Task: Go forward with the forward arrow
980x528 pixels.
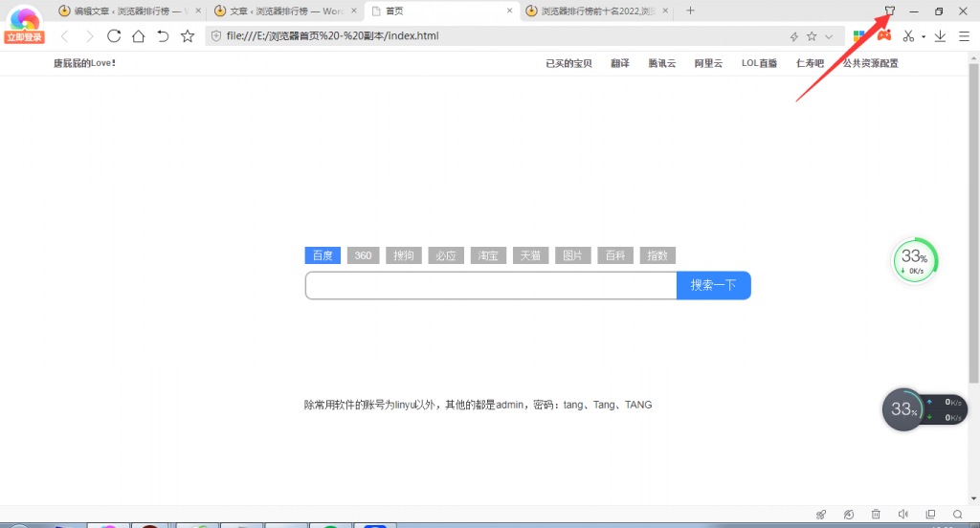Action: 89,36
